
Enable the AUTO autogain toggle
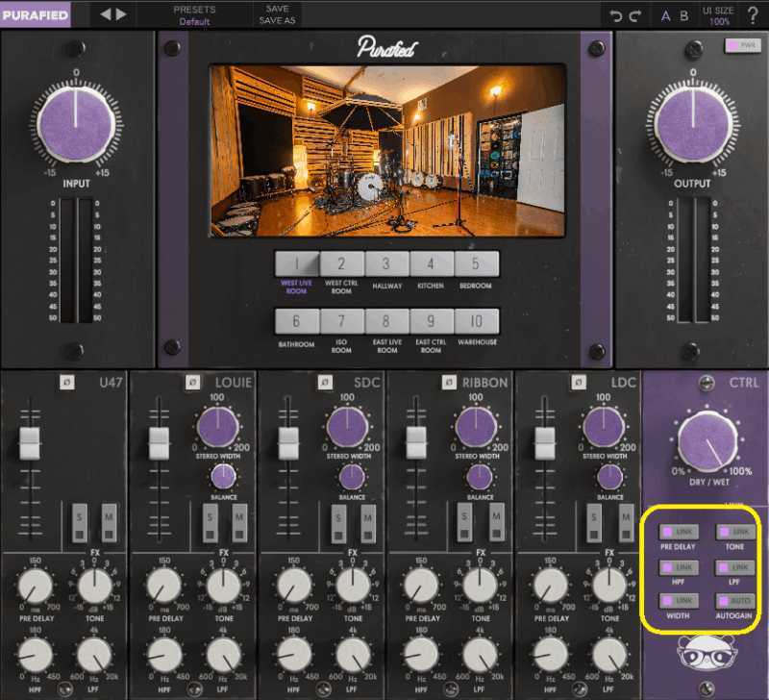click(734, 600)
